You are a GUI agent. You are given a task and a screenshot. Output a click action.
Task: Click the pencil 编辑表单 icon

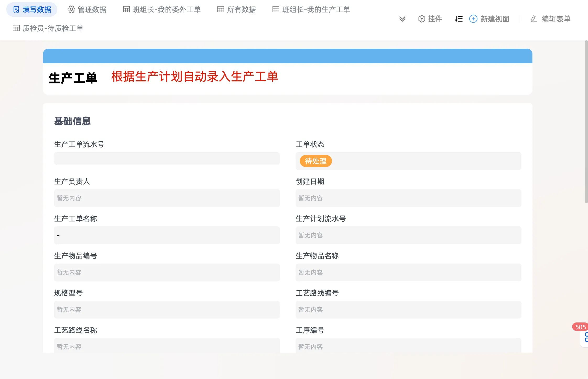point(533,19)
